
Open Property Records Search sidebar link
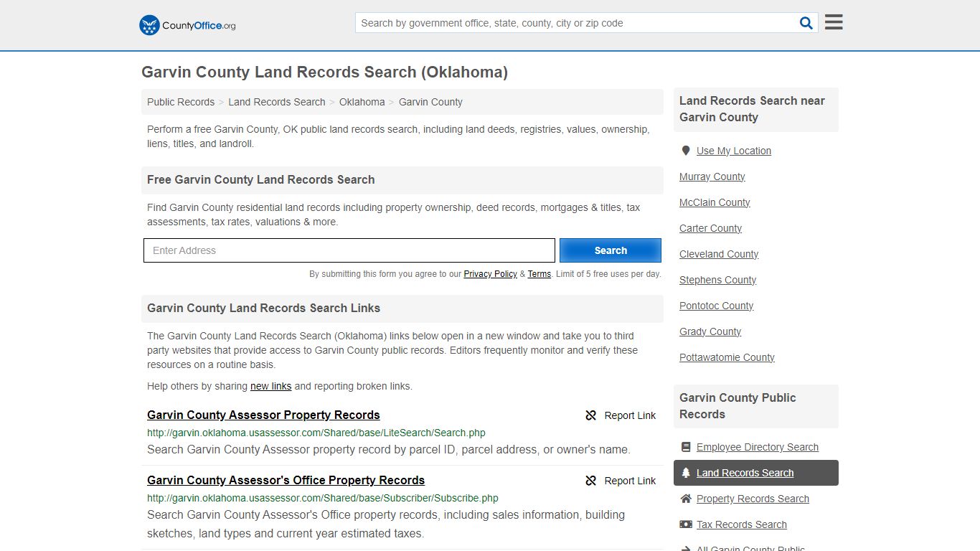point(753,499)
